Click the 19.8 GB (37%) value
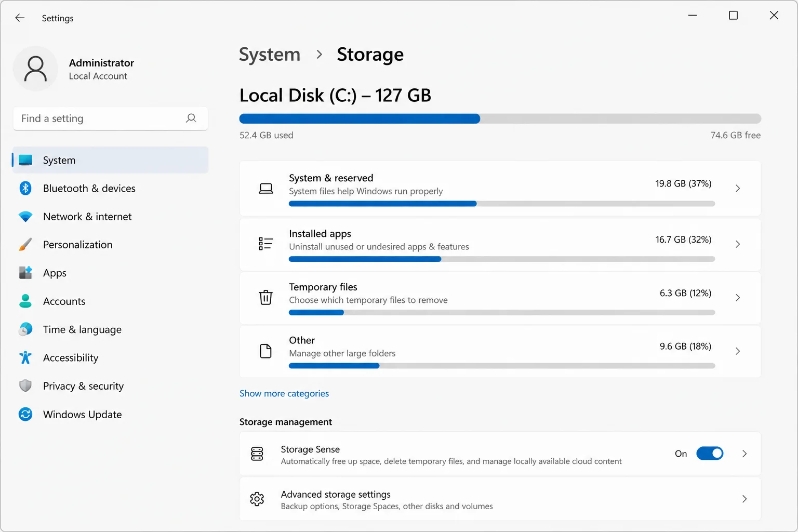Image resolution: width=798 pixels, height=532 pixels. (x=683, y=183)
